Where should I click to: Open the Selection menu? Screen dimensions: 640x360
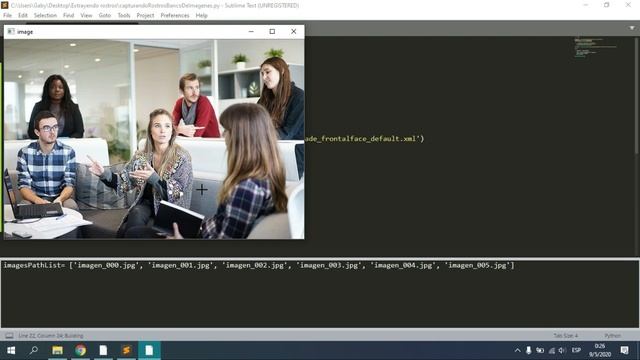pyautogui.click(x=45, y=15)
